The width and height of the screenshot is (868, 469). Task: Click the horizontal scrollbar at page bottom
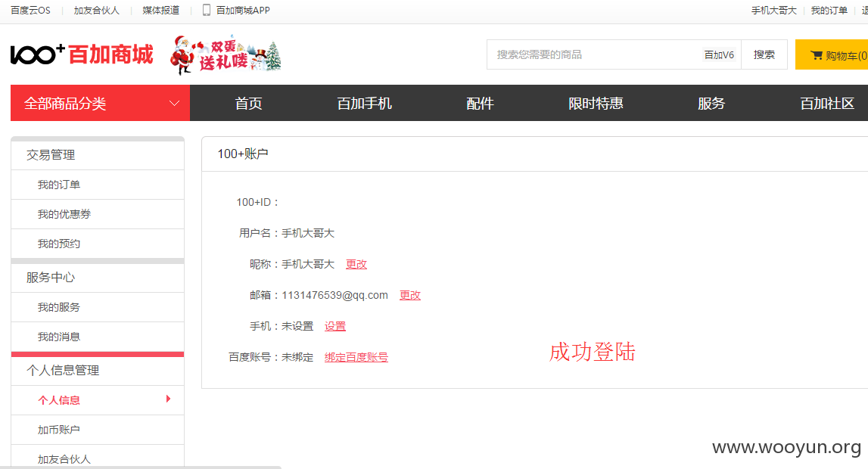pyautogui.click(x=141, y=467)
